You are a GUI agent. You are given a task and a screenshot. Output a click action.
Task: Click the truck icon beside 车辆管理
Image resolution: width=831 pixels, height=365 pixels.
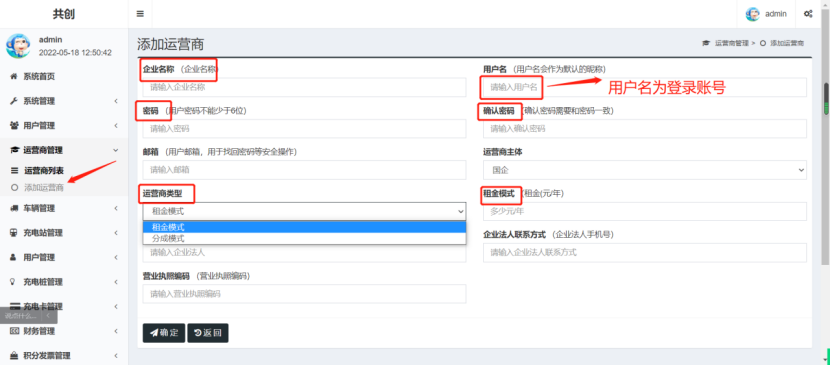[x=14, y=208]
